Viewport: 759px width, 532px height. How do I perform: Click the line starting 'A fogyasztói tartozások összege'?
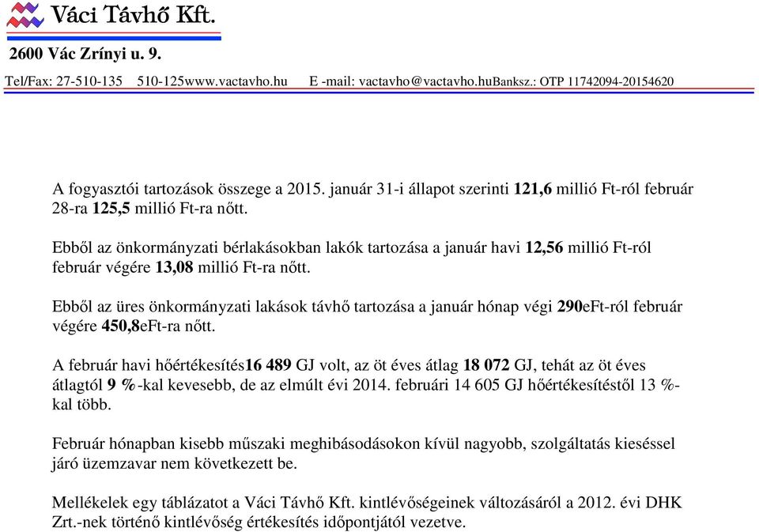[x=372, y=189]
